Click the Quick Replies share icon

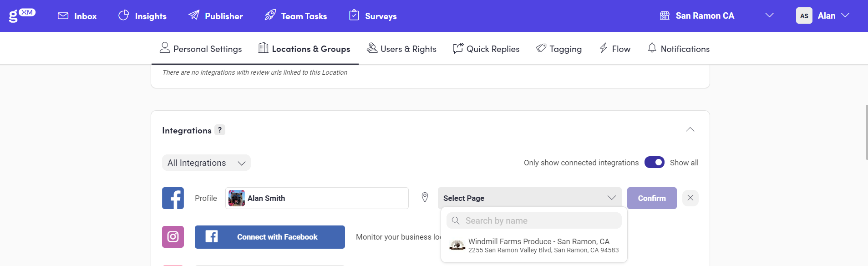[x=458, y=48]
